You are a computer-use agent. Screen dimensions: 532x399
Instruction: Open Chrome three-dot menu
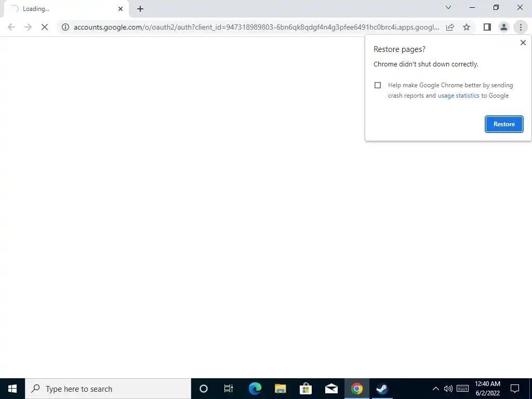pos(521,27)
